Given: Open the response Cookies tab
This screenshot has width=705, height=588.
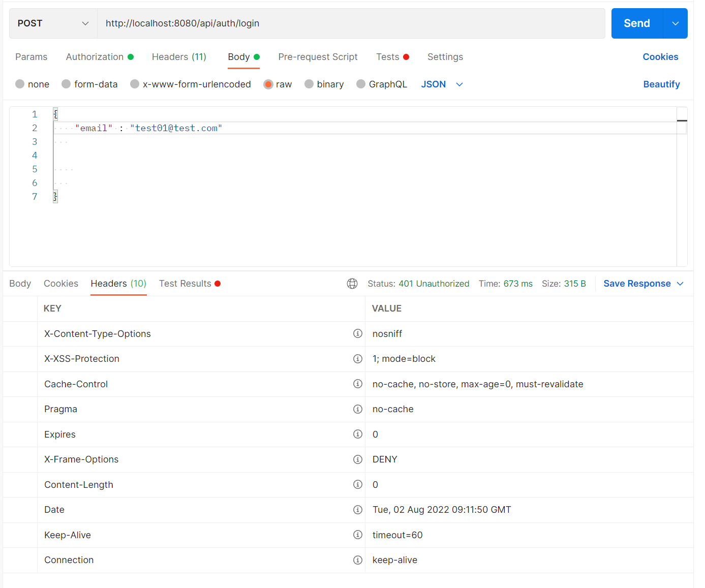Looking at the screenshot, I should [x=61, y=284].
